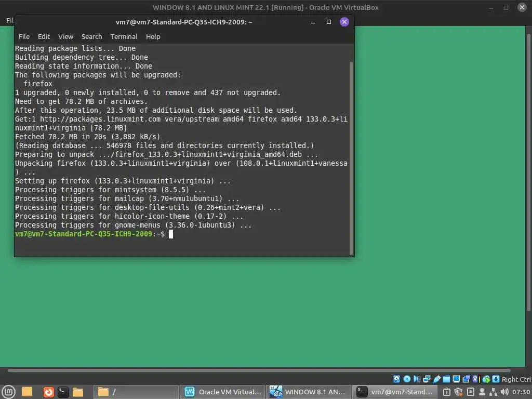
Task: Maximize the terminal window
Action: coord(328,22)
